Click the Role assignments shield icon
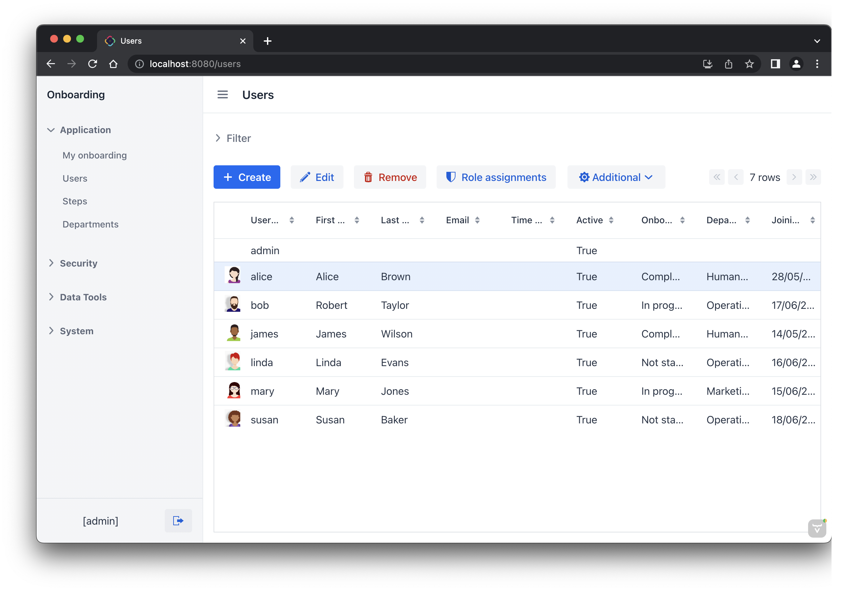This screenshot has height=591, width=868. click(x=451, y=177)
